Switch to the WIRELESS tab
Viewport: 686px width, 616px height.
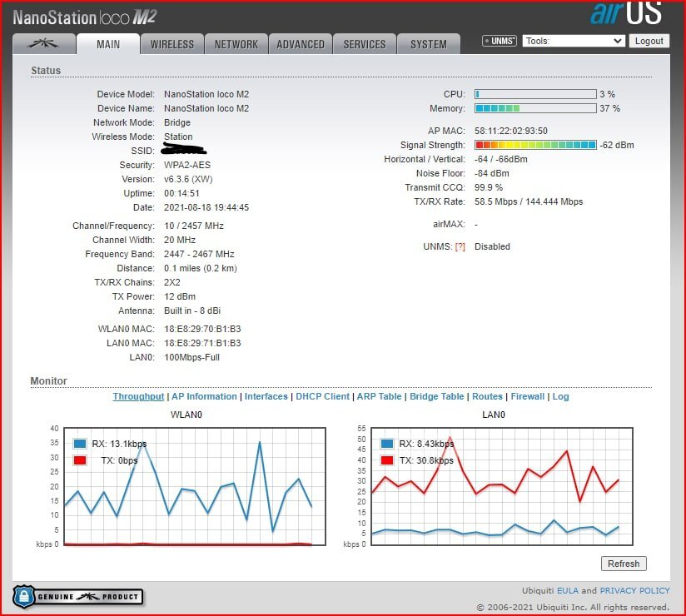(x=172, y=44)
